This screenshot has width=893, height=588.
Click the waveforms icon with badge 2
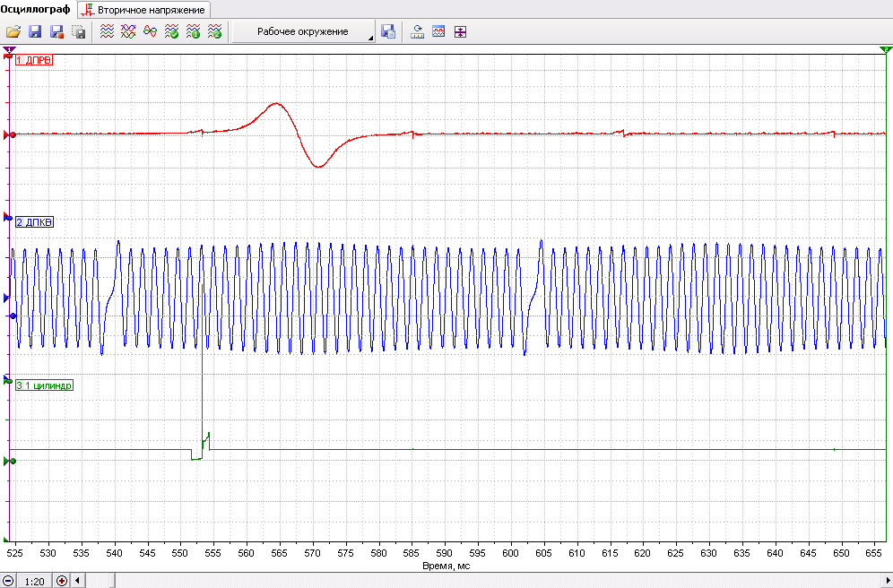214,32
